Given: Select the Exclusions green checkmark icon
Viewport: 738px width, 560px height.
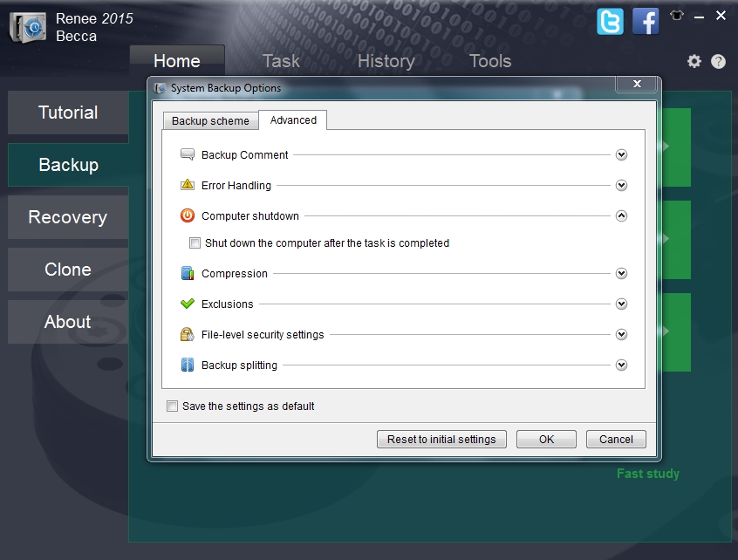Looking at the screenshot, I should (187, 304).
